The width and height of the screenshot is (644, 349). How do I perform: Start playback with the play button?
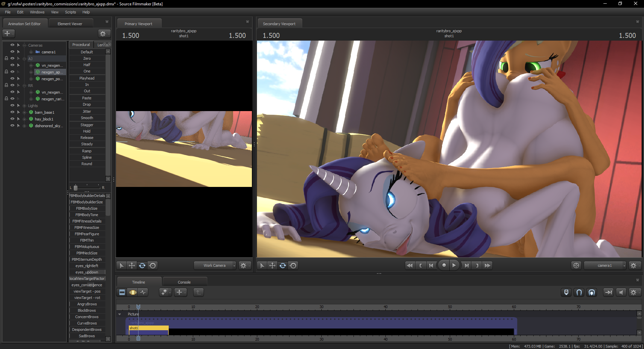point(454,265)
